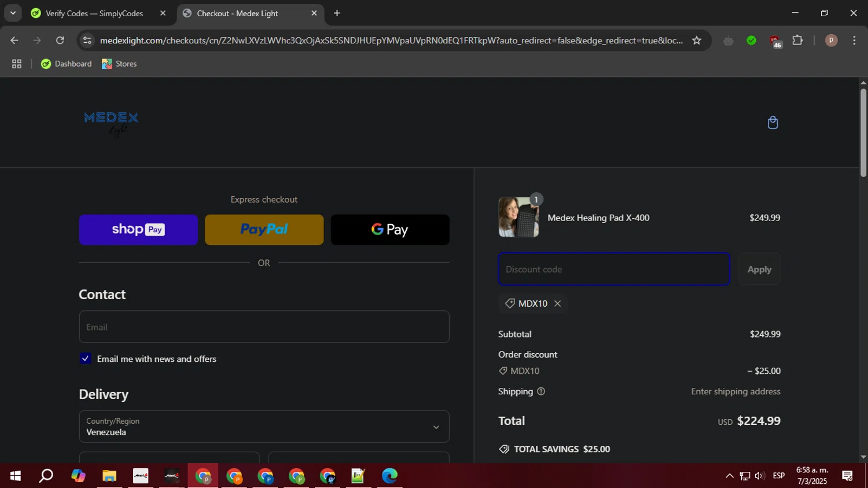The image size is (868, 488).
Task: Show hidden system tray icons
Action: [729, 476]
